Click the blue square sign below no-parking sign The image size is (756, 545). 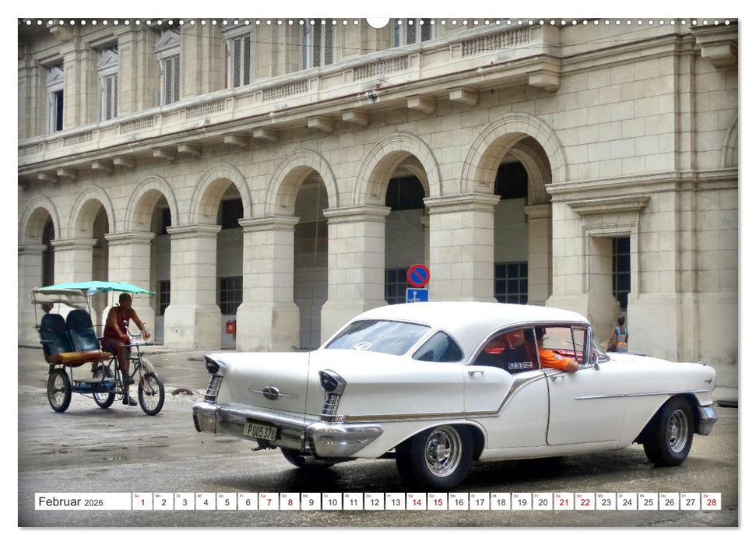pyautogui.click(x=417, y=295)
